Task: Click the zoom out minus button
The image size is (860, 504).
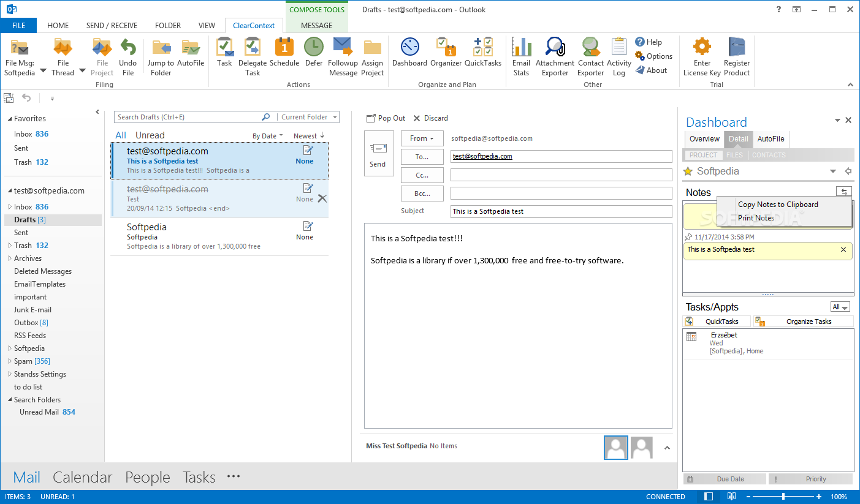Action: (x=747, y=497)
